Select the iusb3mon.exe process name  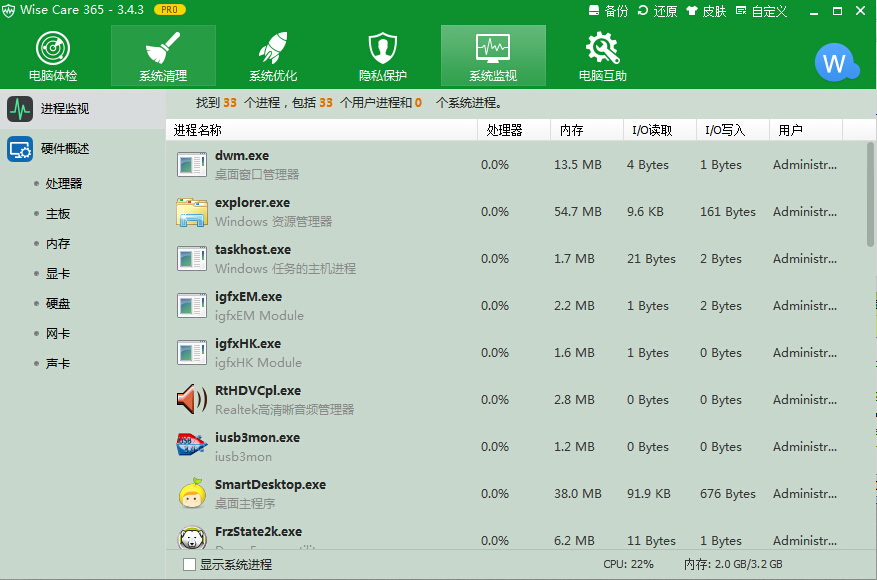click(x=257, y=437)
